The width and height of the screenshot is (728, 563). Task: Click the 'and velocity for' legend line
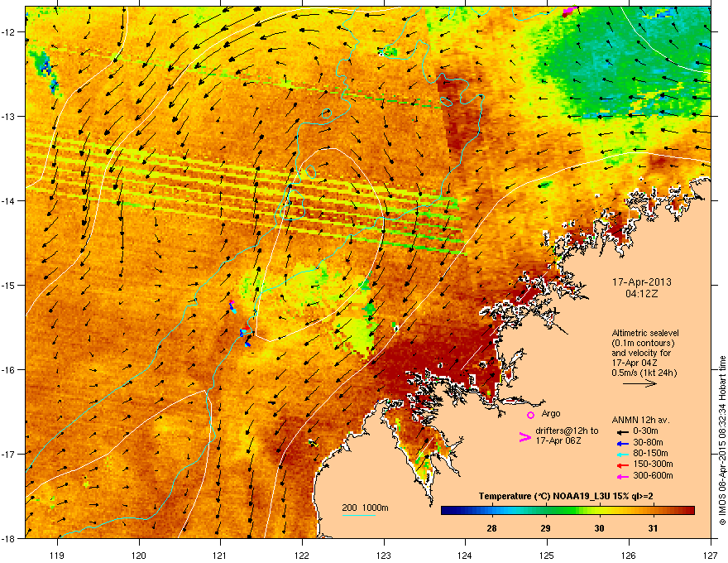[641, 353]
